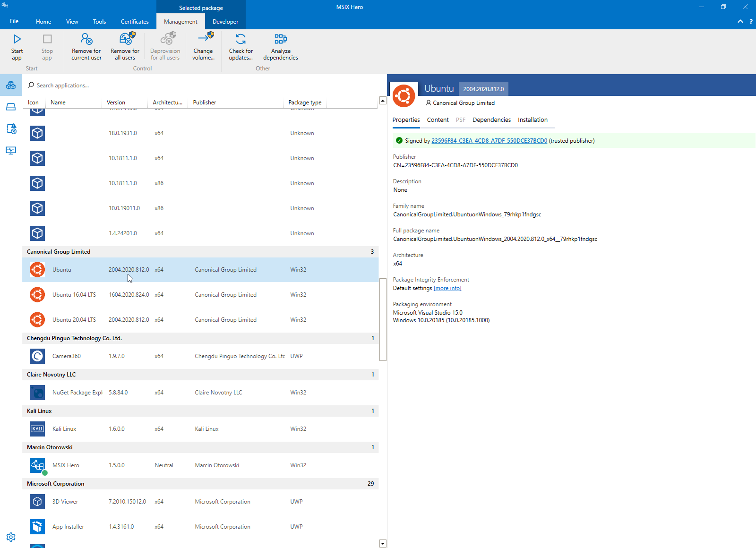Sort list by Publisher column
The width and height of the screenshot is (756, 548).
tap(236, 103)
